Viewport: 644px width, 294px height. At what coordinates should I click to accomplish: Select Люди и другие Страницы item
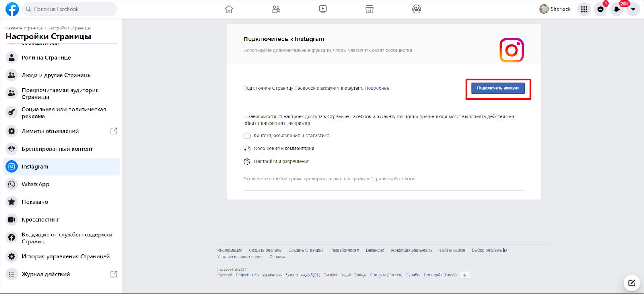(61, 75)
